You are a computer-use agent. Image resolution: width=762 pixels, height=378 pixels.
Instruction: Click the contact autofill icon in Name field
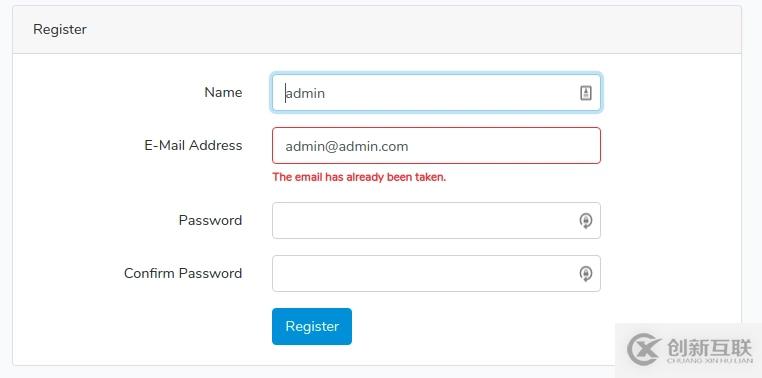586,93
